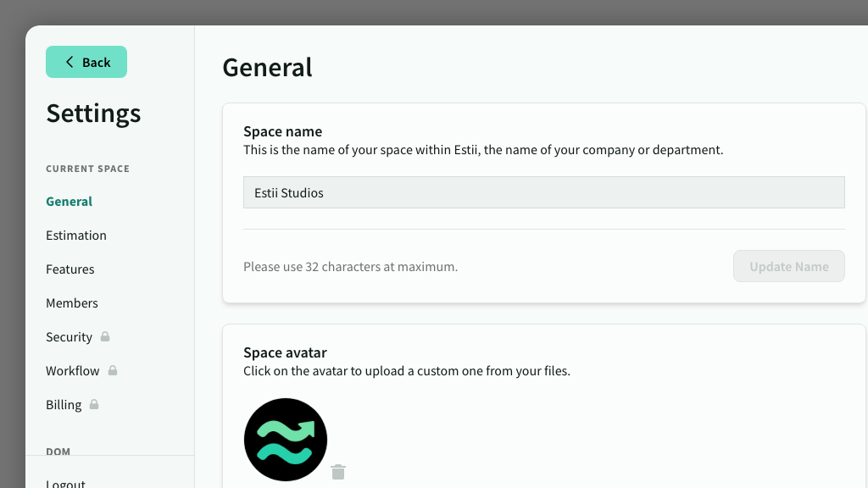This screenshot has width=868, height=488.
Task: Go to Estimation settings
Action: pyautogui.click(x=76, y=236)
